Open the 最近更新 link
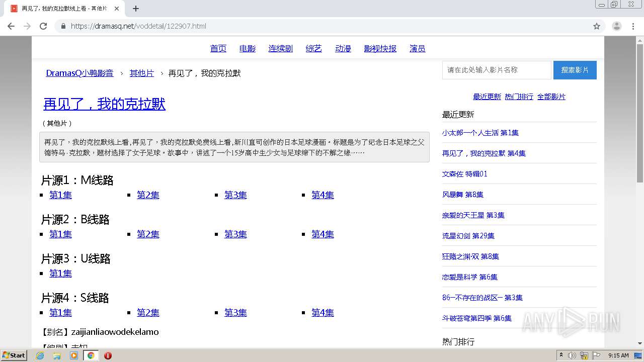The width and height of the screenshot is (644, 362). click(487, 97)
